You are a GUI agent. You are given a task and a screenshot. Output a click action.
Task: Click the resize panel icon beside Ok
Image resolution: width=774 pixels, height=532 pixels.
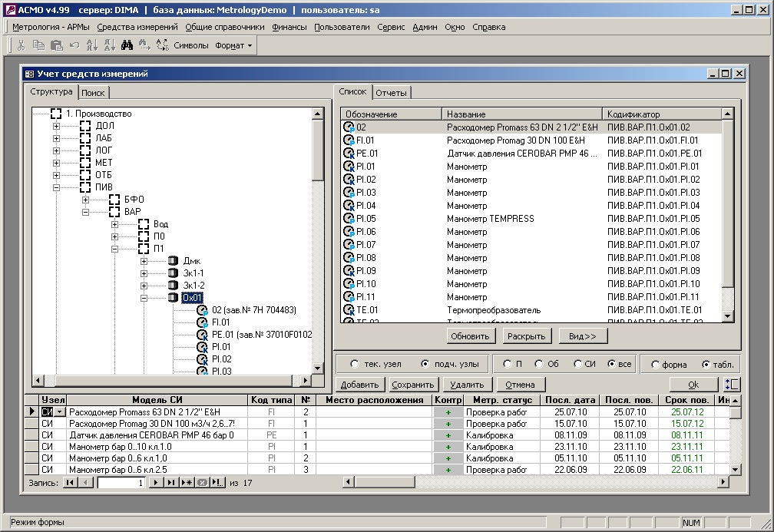coord(733,385)
